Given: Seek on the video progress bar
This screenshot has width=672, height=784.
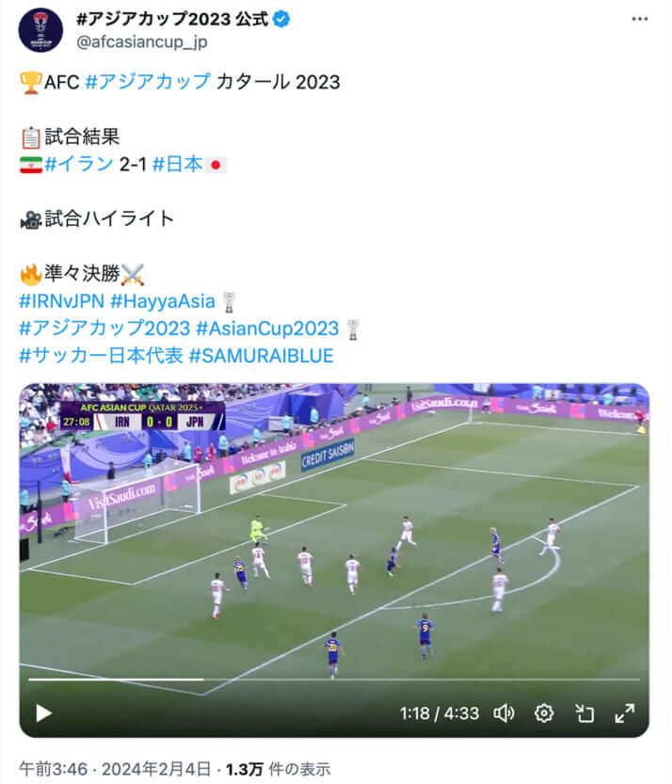Looking at the screenshot, I should (x=334, y=680).
